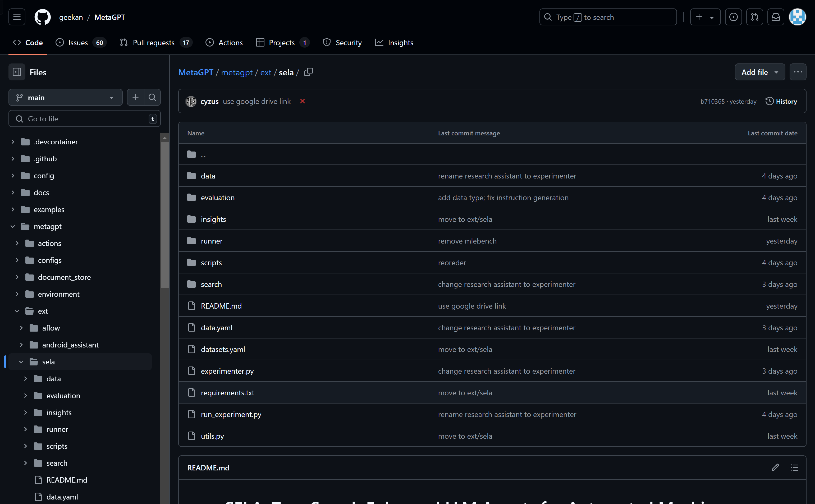Screen dimensions: 815x504
Task: Add a file with the sidebar plus button
Action: click(x=135, y=97)
